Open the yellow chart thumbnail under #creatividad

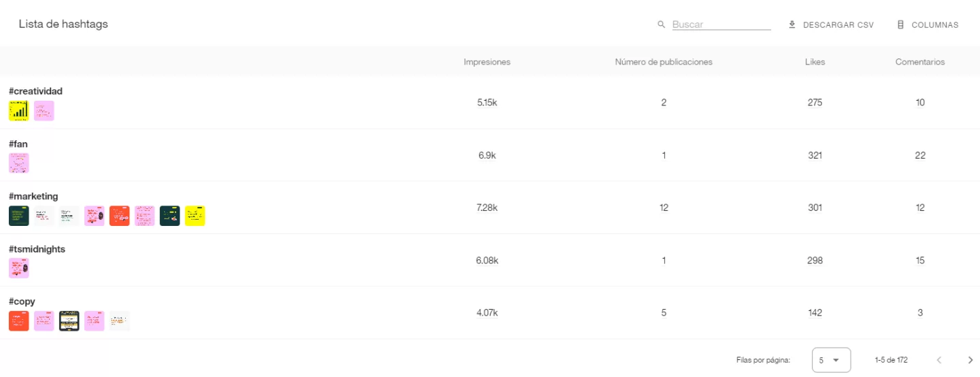19,111
